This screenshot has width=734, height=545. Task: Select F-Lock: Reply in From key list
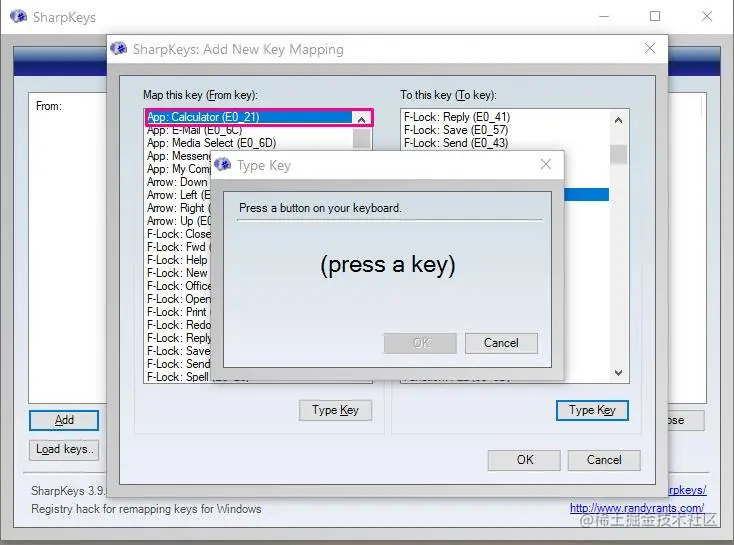click(x=178, y=338)
